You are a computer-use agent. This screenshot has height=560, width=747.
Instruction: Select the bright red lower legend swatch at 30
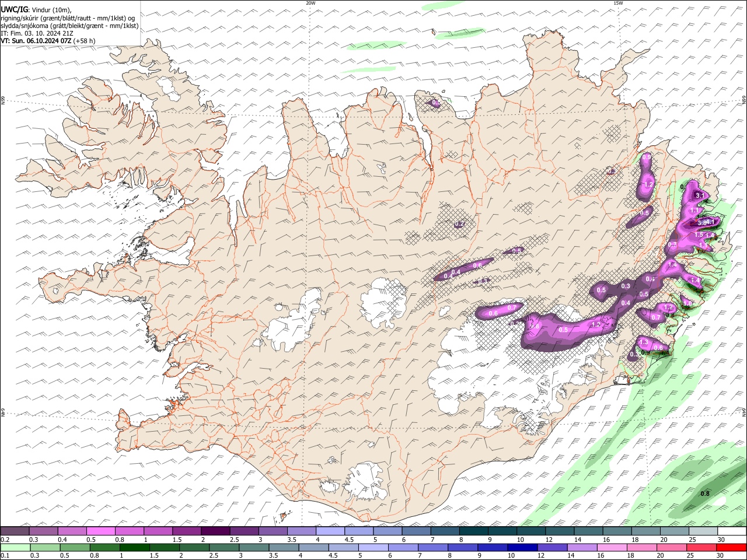click(732, 547)
